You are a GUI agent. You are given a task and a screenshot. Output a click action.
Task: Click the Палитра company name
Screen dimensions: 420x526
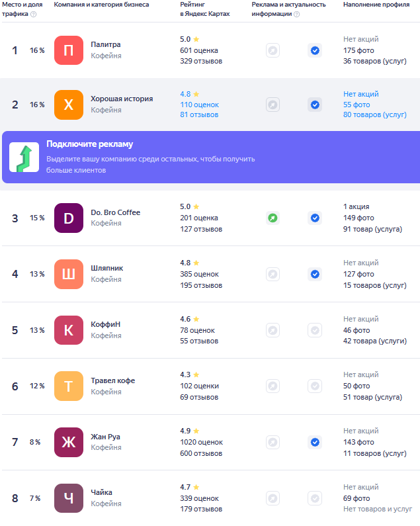click(x=106, y=44)
